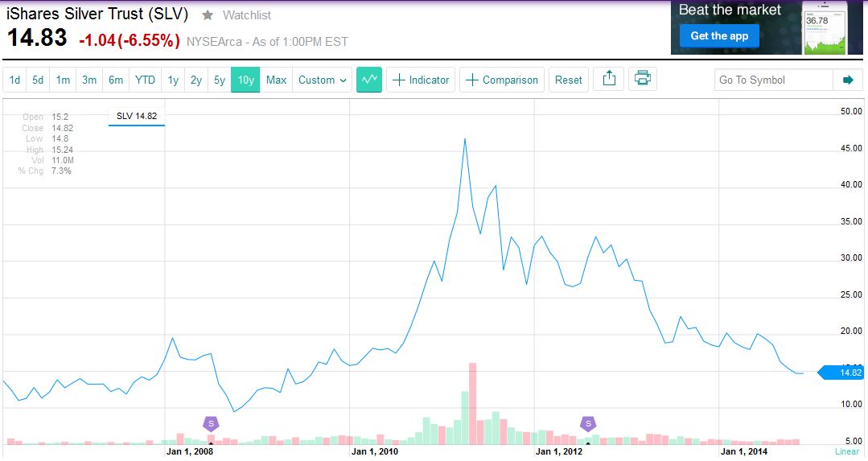Switch to the Max time range
868x461 pixels.
point(276,80)
